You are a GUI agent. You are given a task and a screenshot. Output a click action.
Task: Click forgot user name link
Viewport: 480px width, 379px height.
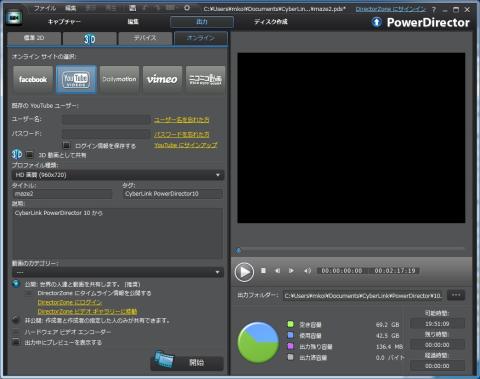coord(181,120)
